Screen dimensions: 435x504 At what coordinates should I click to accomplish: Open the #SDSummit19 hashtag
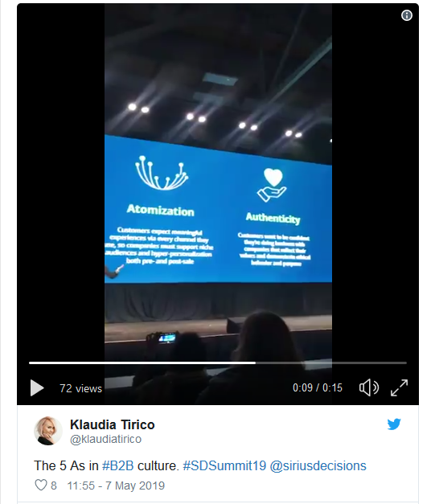point(224,465)
